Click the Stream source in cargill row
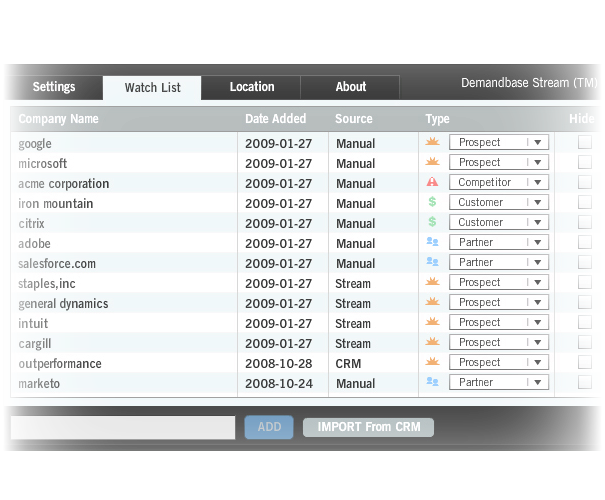The height and width of the screenshot is (500, 605). [x=353, y=343]
